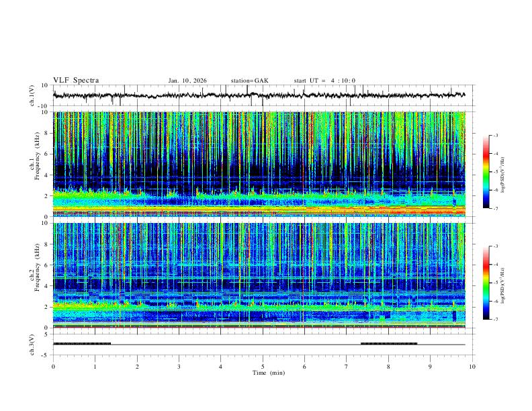Click the "-5" tick on the ch.3(V) axis
This screenshot has height=411, width=532.
[46, 355]
